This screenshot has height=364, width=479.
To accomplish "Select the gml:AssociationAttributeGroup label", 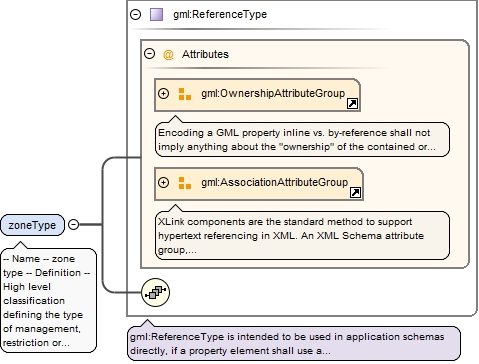I will click(x=274, y=182).
